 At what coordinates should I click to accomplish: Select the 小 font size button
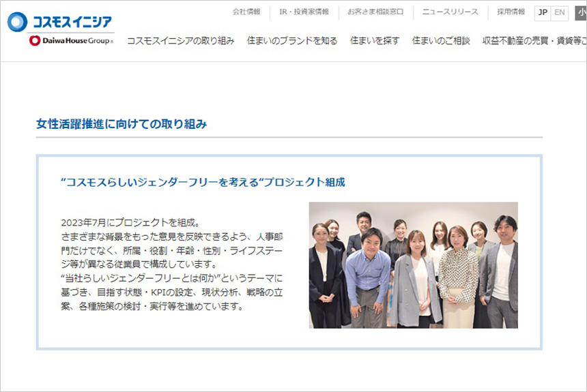[x=580, y=12]
